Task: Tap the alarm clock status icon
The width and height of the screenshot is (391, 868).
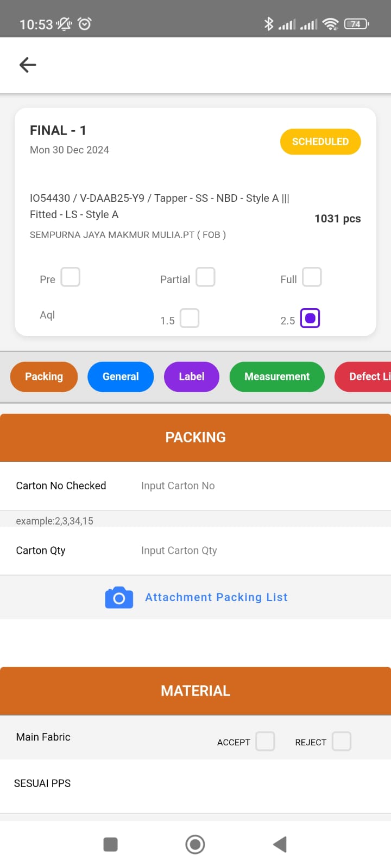Action: tap(85, 24)
